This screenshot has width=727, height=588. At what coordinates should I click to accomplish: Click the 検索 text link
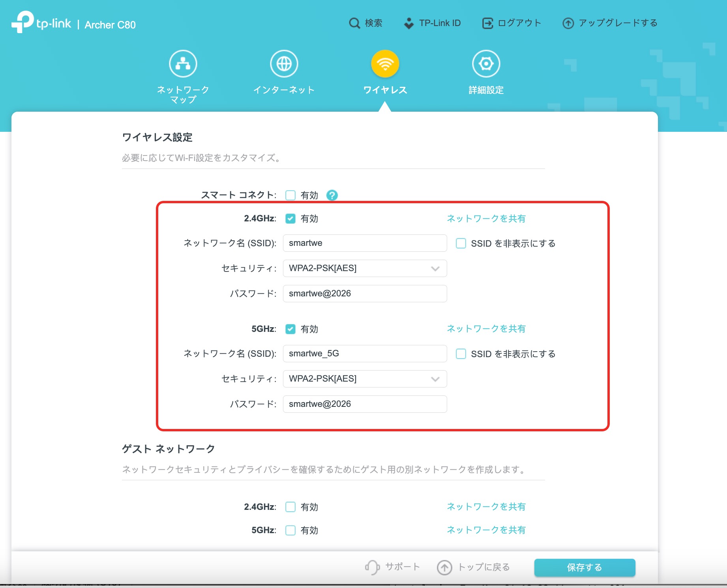point(374,23)
